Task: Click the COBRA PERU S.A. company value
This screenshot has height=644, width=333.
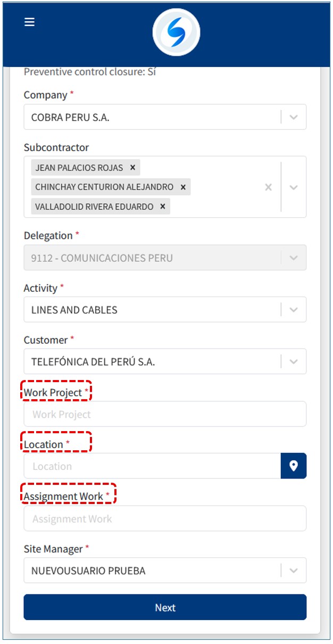Action: point(70,118)
